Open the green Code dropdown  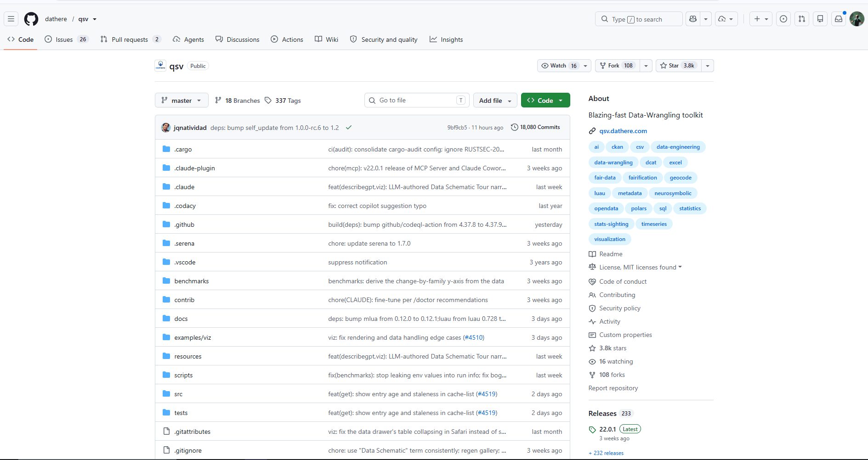[x=545, y=100]
